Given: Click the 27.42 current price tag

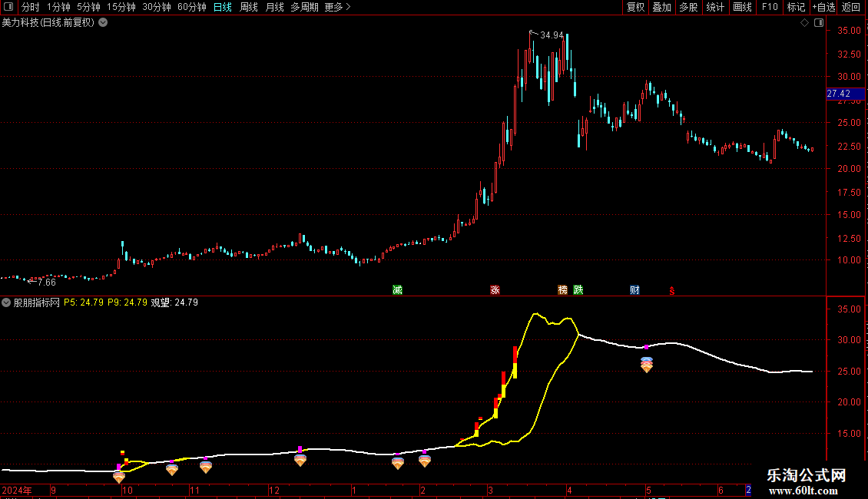Looking at the screenshot, I should pos(845,94).
